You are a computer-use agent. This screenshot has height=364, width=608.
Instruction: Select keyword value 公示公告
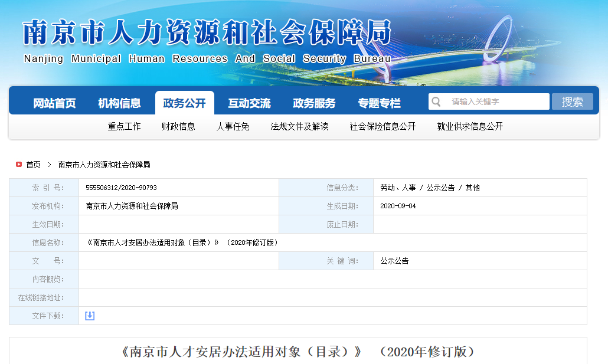pos(394,261)
